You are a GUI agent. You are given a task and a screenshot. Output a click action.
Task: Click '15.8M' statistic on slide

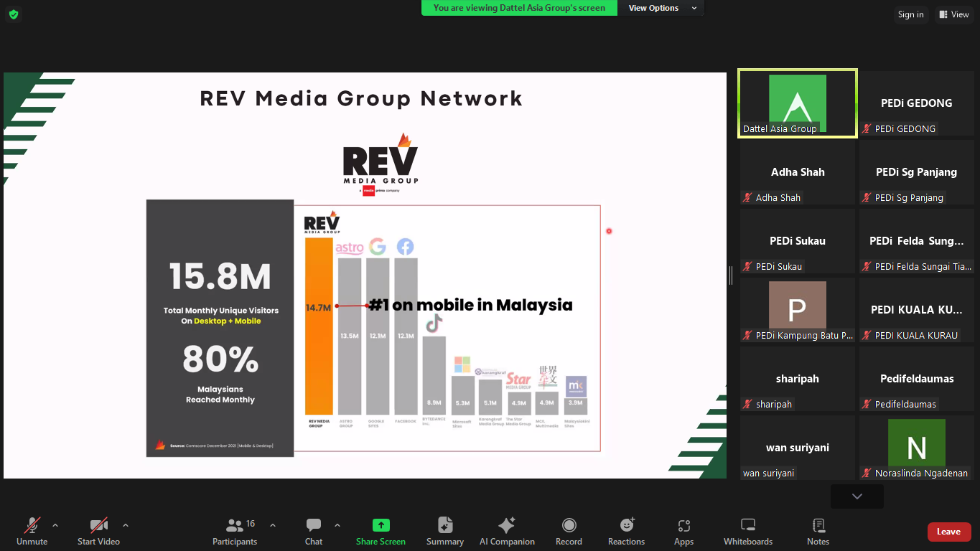pos(220,278)
